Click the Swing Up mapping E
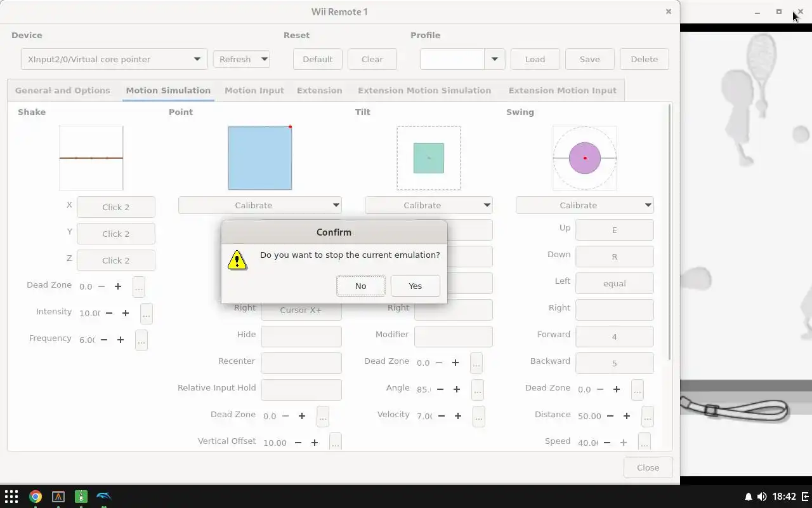 pyautogui.click(x=615, y=230)
